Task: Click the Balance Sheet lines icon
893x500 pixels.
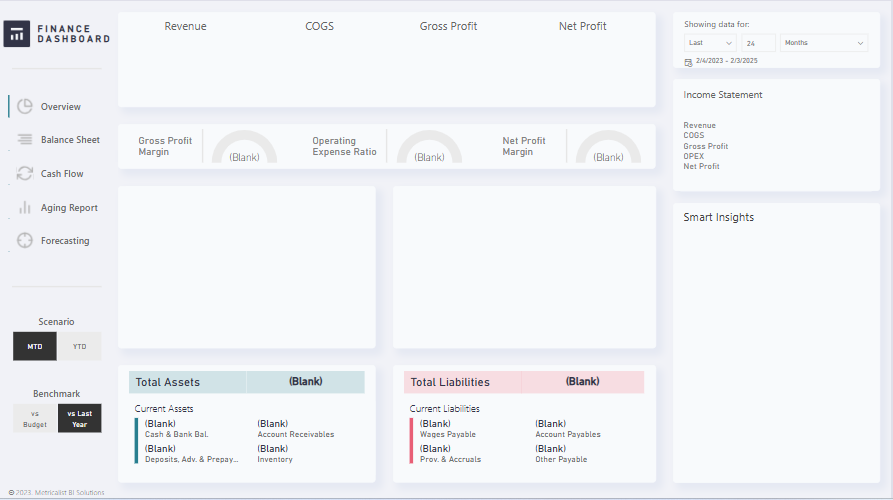Action: (25, 140)
